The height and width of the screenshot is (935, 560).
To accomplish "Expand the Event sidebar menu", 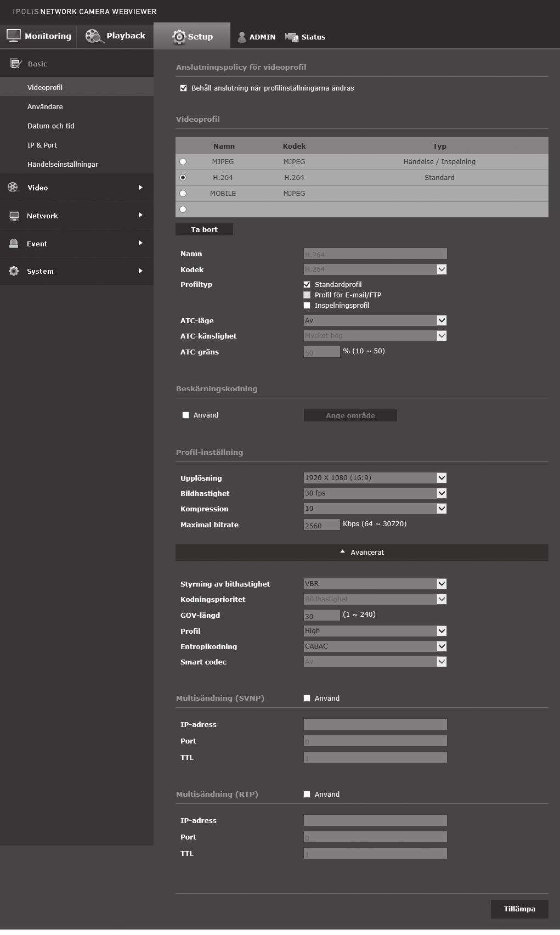I will pos(77,244).
